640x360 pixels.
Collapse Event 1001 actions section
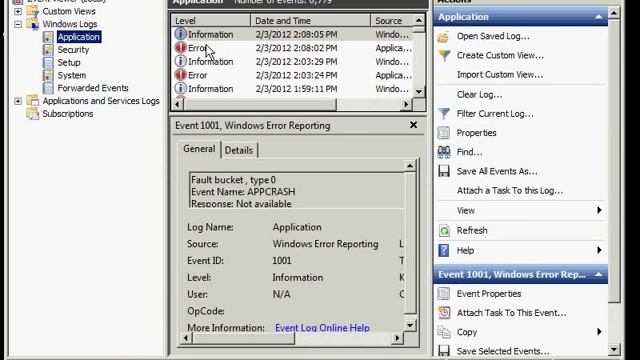pos(598,274)
